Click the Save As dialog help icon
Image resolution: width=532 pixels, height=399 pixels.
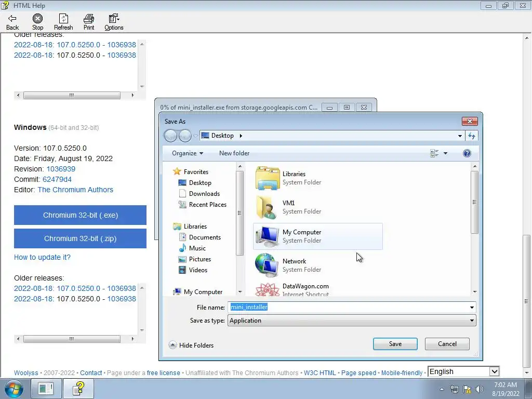point(467,153)
